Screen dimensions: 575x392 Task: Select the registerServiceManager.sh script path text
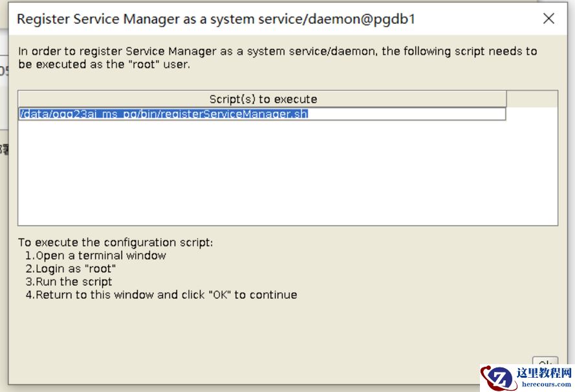click(x=164, y=114)
